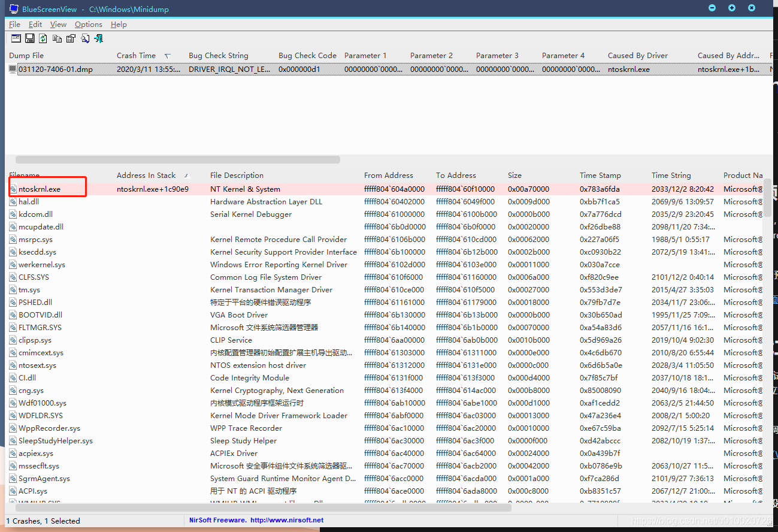Screen dimensions: 778x532
Task: Select the crash time 2020/3/11 13:55 cell
Action: (149, 69)
